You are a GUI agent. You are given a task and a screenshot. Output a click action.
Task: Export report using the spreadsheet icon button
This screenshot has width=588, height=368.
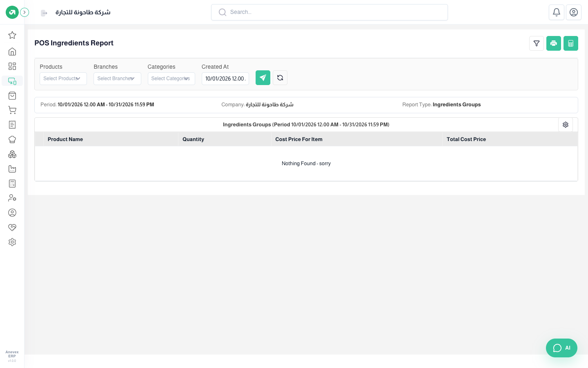tap(571, 43)
